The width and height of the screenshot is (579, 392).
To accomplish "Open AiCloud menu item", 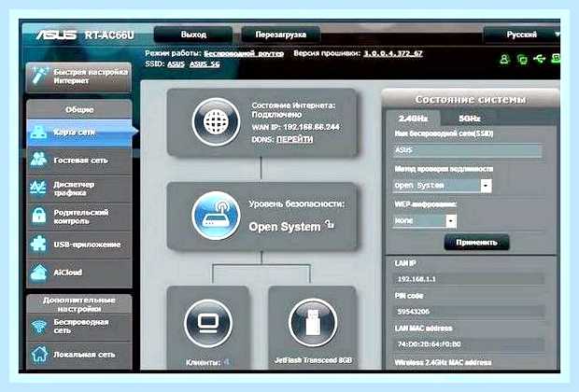I will (x=79, y=273).
